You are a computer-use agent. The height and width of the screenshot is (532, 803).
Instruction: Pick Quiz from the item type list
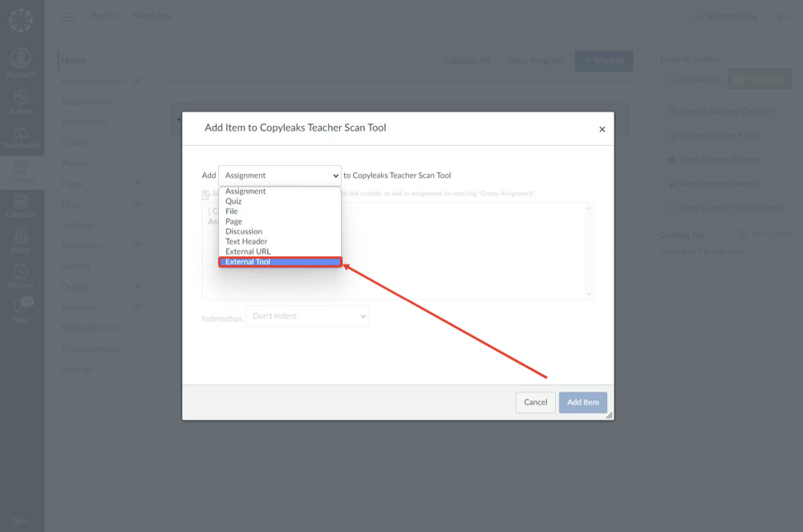pos(280,201)
